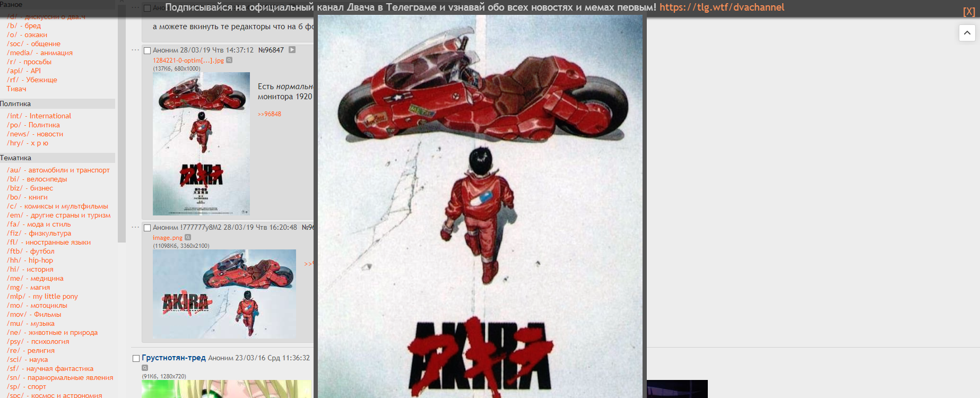This screenshot has width=980, height=398.
Task: Expand the vertical Akira poster thumbnail
Action: [201, 144]
